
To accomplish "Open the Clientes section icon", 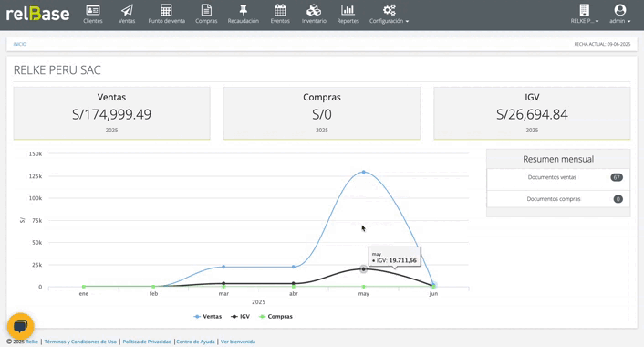I will (93, 10).
